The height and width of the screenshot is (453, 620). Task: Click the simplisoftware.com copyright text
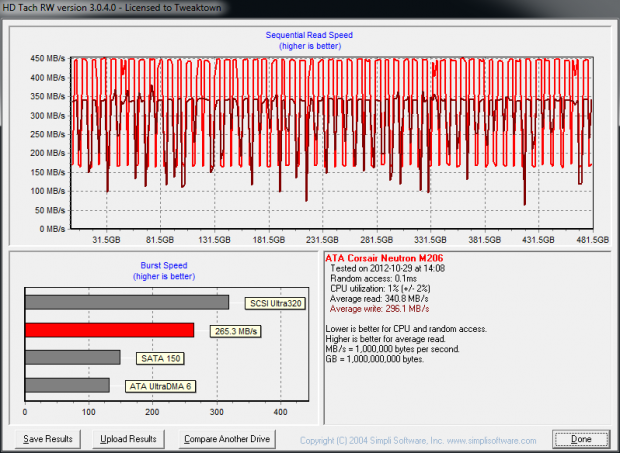coord(418,441)
